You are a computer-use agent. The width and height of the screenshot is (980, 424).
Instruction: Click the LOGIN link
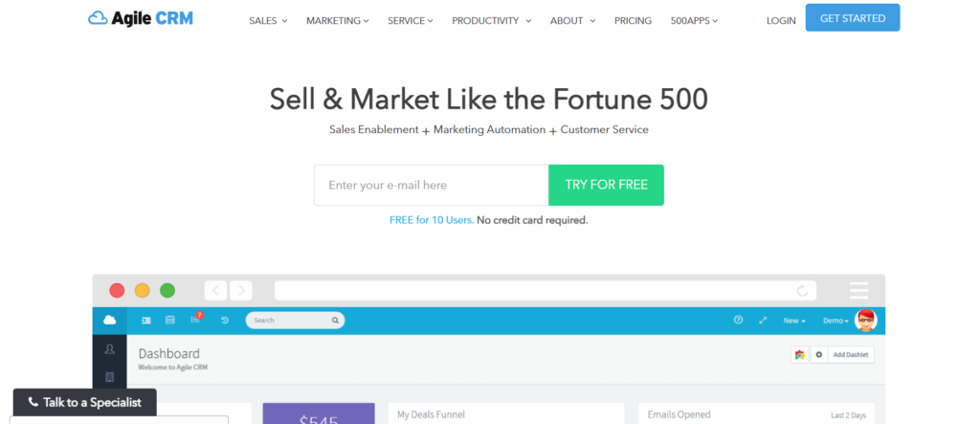[781, 20]
